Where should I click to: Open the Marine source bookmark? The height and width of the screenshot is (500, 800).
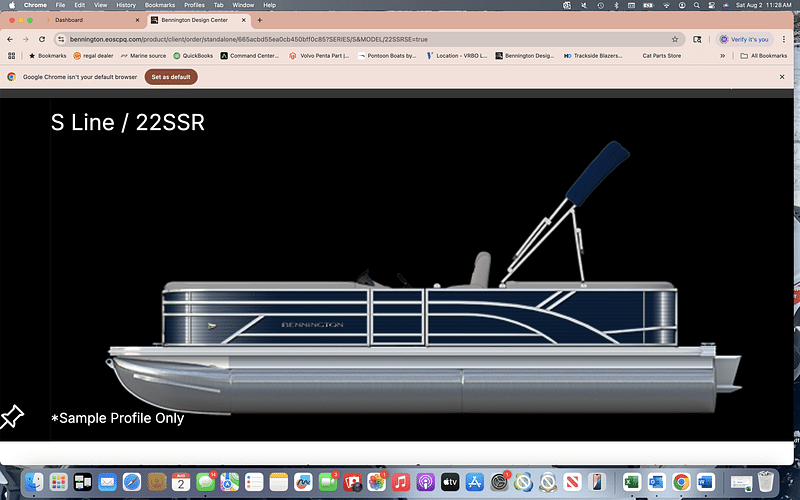point(143,56)
